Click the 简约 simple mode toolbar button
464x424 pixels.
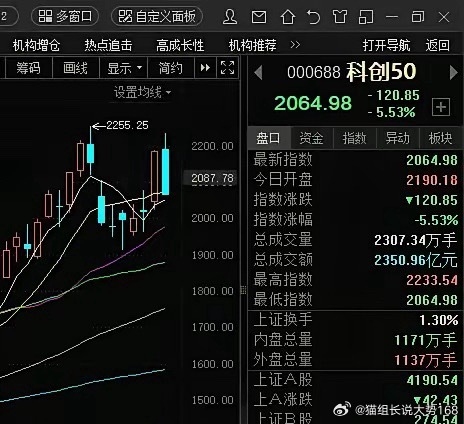coord(171,68)
